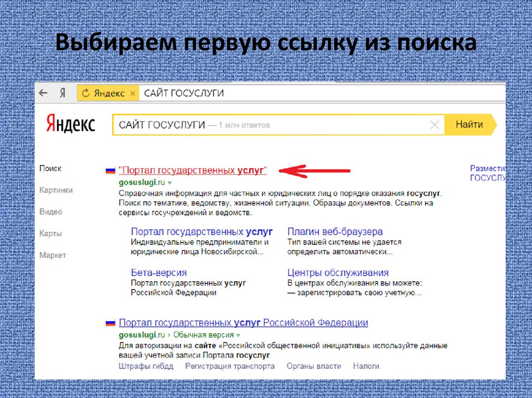The image size is (532, 398).
Task: Click flag favicon beside Российской Федерации result
Action: pos(110,323)
